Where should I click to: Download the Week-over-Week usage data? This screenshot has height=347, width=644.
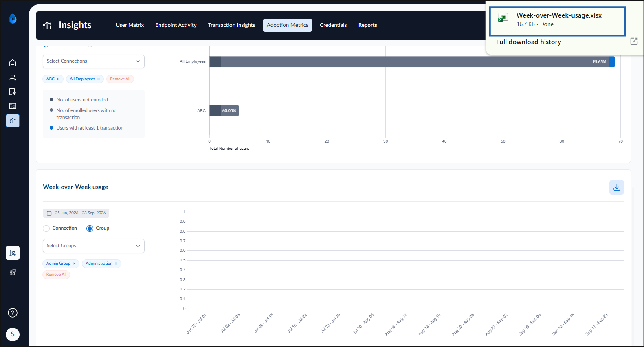coord(617,187)
